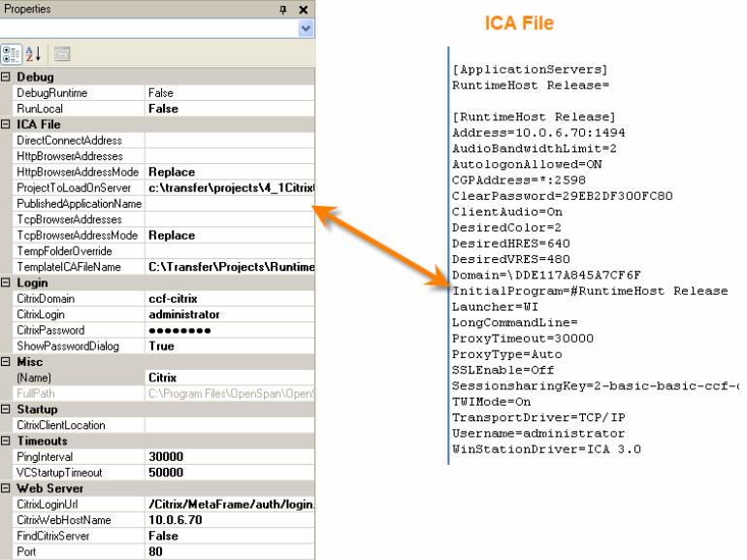Collapse the ICA File category

point(6,124)
